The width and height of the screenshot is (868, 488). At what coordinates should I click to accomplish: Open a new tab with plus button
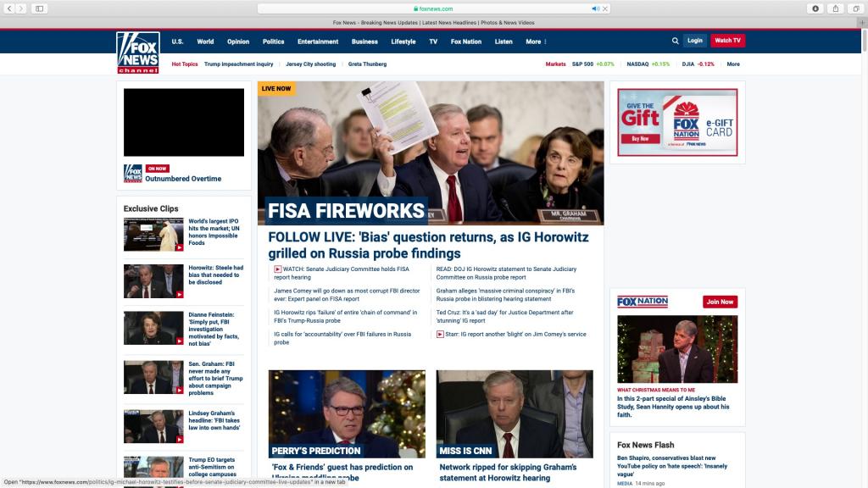[x=862, y=23]
